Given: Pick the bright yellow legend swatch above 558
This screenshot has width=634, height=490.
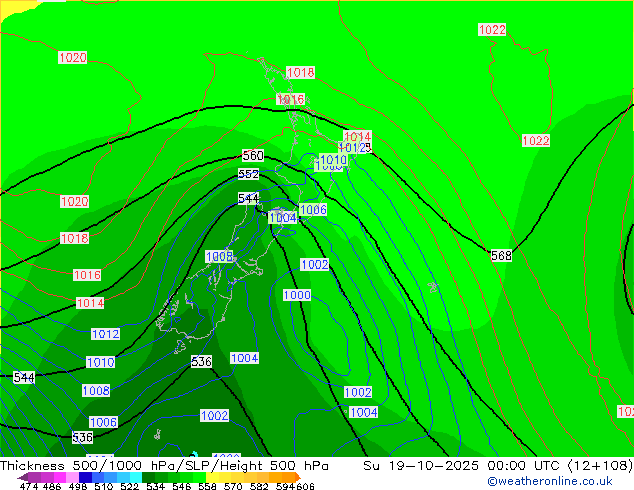Looking at the screenshot, I should pyautogui.click(x=212, y=477).
